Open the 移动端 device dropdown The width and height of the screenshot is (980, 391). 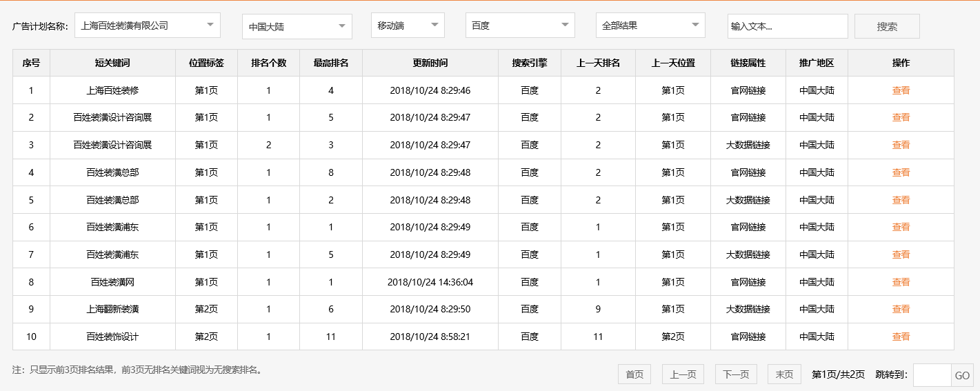click(408, 26)
